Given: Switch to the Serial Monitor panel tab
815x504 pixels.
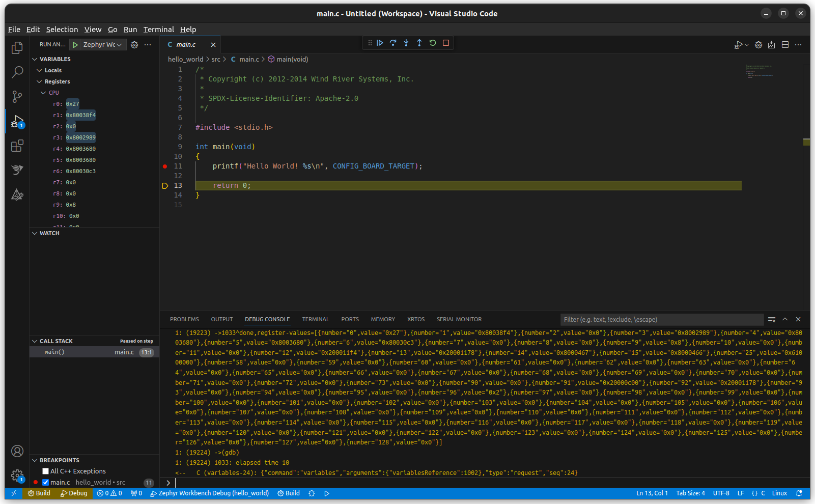Looking at the screenshot, I should pyautogui.click(x=459, y=319).
